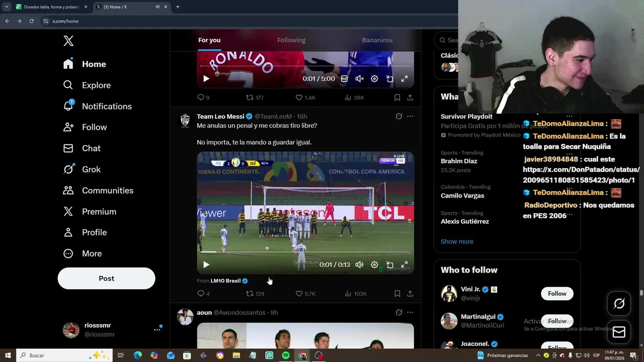Open Home in the sidebar
The width and height of the screenshot is (644, 362).
point(85,64)
